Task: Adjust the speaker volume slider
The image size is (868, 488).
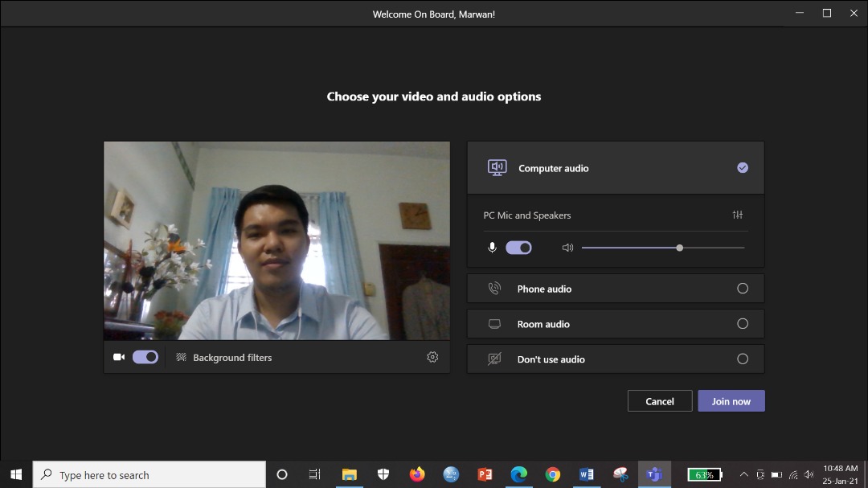Action: click(x=679, y=248)
